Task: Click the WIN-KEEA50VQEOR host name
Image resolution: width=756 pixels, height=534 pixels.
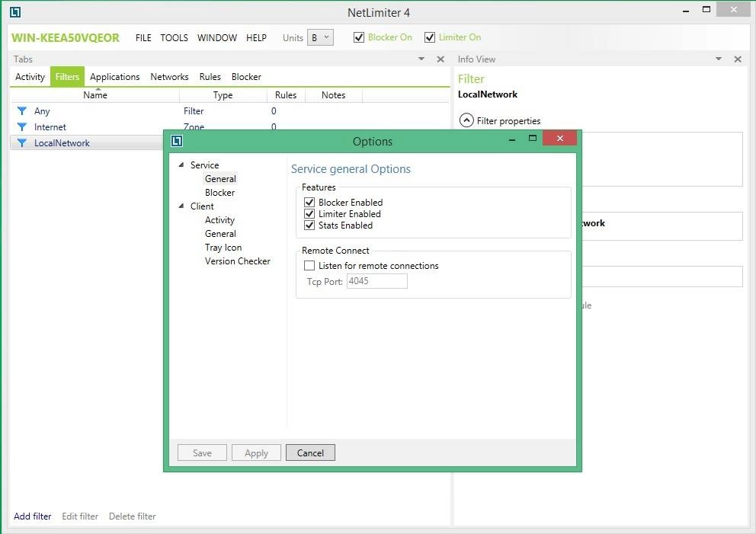Action: [65, 37]
